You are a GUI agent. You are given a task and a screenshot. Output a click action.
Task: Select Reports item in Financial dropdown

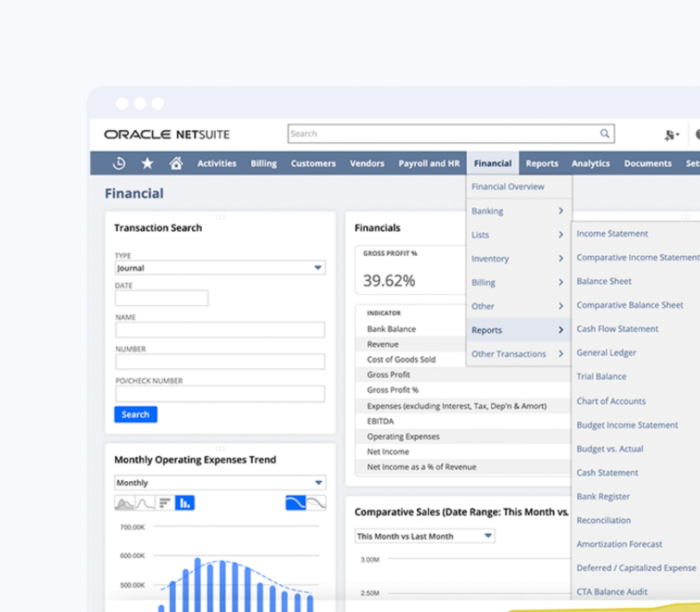tap(519, 330)
